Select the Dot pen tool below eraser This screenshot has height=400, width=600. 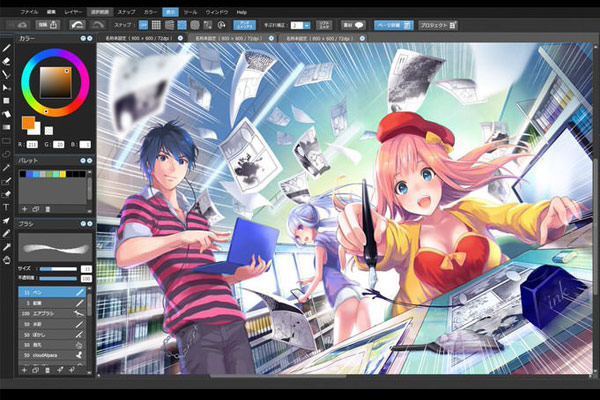tap(7, 75)
